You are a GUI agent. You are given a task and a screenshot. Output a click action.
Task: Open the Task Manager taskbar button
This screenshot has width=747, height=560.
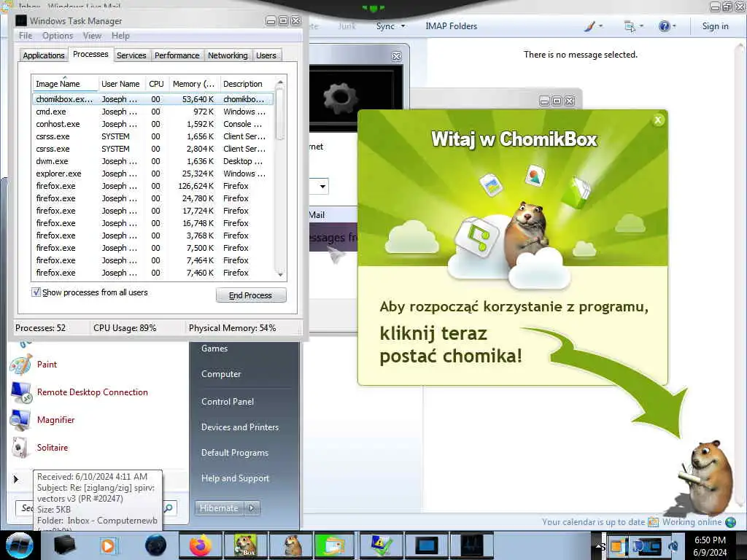pos(472,545)
